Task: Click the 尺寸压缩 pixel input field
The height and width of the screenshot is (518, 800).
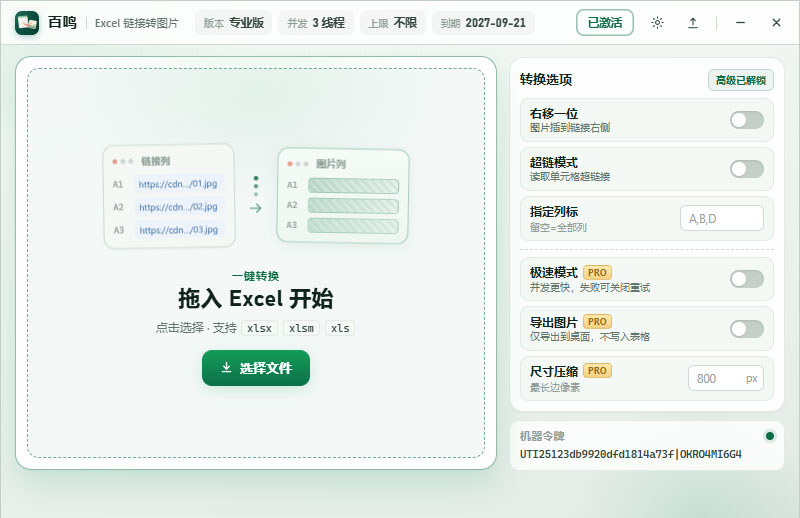Action: (x=726, y=378)
